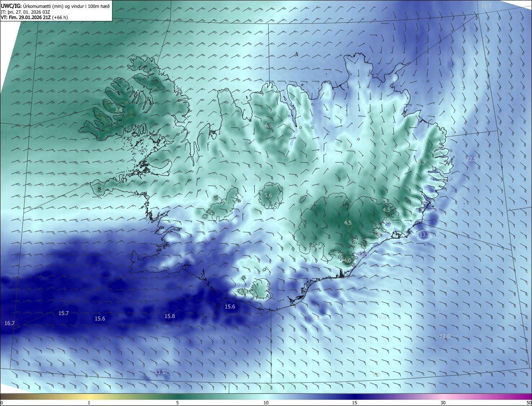Click the 12.0 value in the southeast sea

445,336
